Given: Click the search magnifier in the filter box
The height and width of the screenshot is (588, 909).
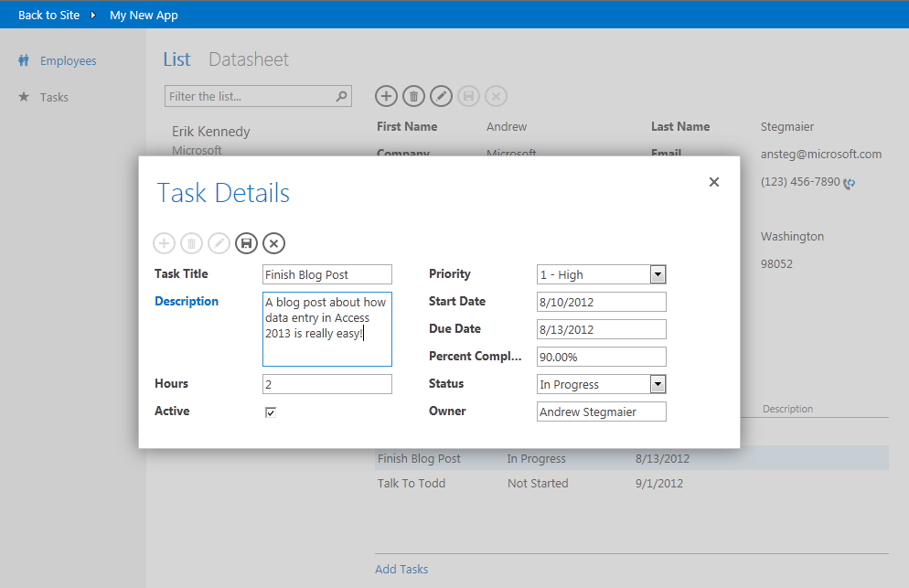Looking at the screenshot, I should click(x=339, y=96).
